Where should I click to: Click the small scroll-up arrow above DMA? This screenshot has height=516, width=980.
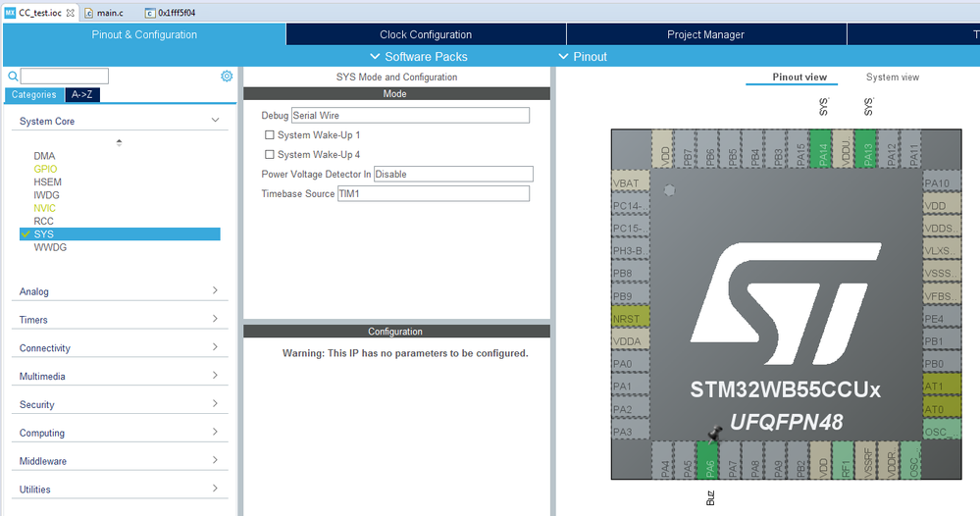tap(119, 142)
